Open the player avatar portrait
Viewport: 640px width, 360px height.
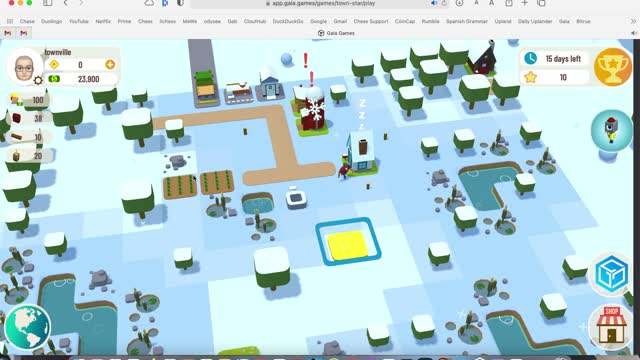(24, 67)
